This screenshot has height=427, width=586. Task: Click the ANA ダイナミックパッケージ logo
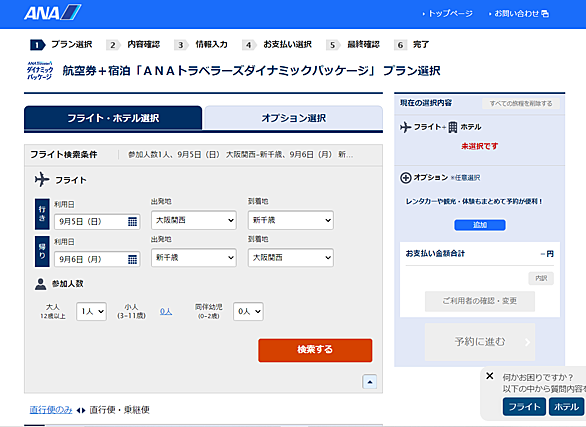(40, 71)
